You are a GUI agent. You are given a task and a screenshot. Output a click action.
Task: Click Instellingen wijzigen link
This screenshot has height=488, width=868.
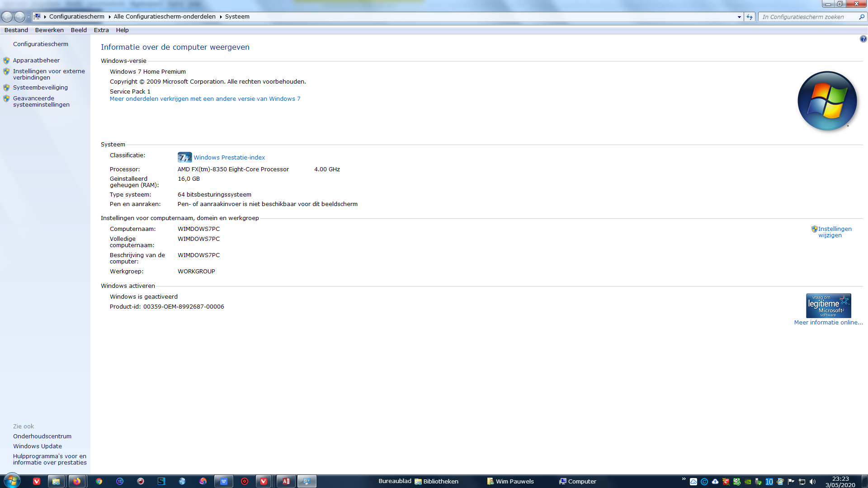click(x=835, y=232)
